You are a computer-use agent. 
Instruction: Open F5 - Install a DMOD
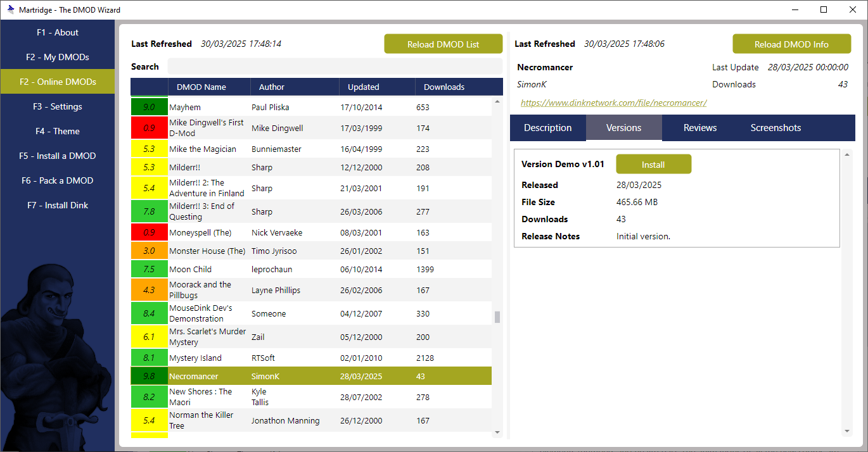point(58,156)
